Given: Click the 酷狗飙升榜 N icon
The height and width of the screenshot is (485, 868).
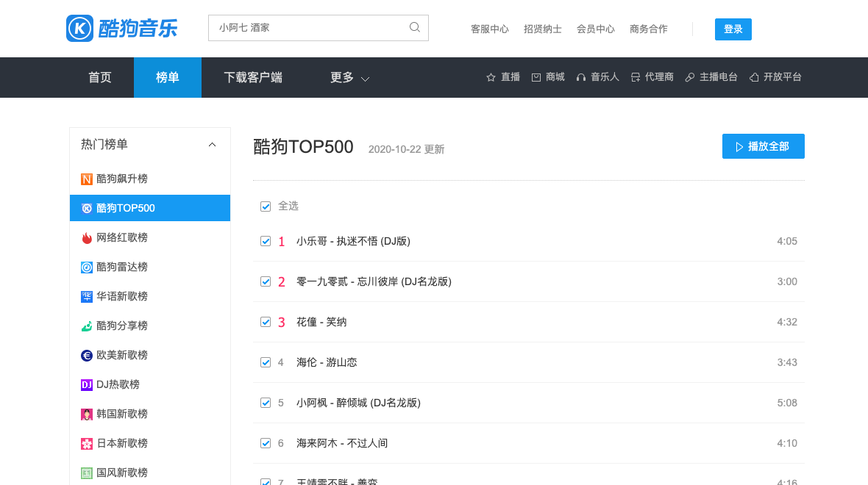Looking at the screenshot, I should (x=86, y=179).
